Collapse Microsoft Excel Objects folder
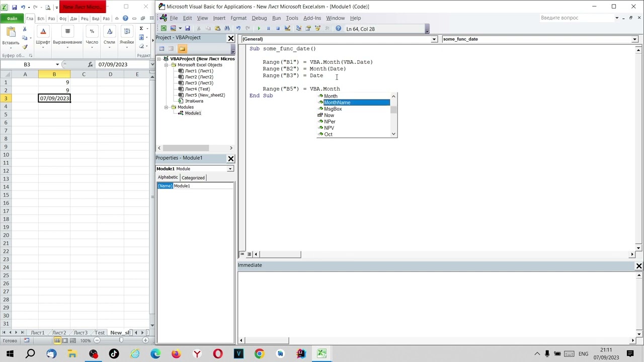 [x=167, y=65]
